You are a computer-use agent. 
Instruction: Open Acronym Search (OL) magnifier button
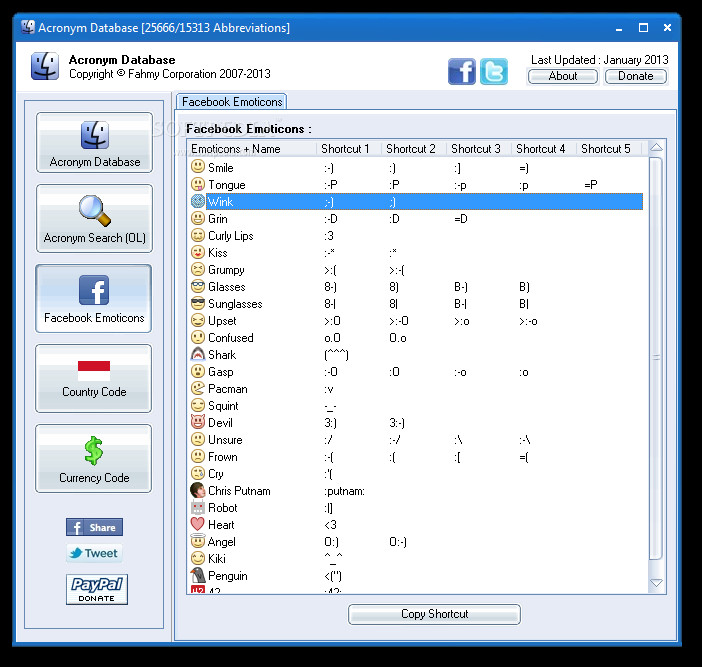pos(94,218)
